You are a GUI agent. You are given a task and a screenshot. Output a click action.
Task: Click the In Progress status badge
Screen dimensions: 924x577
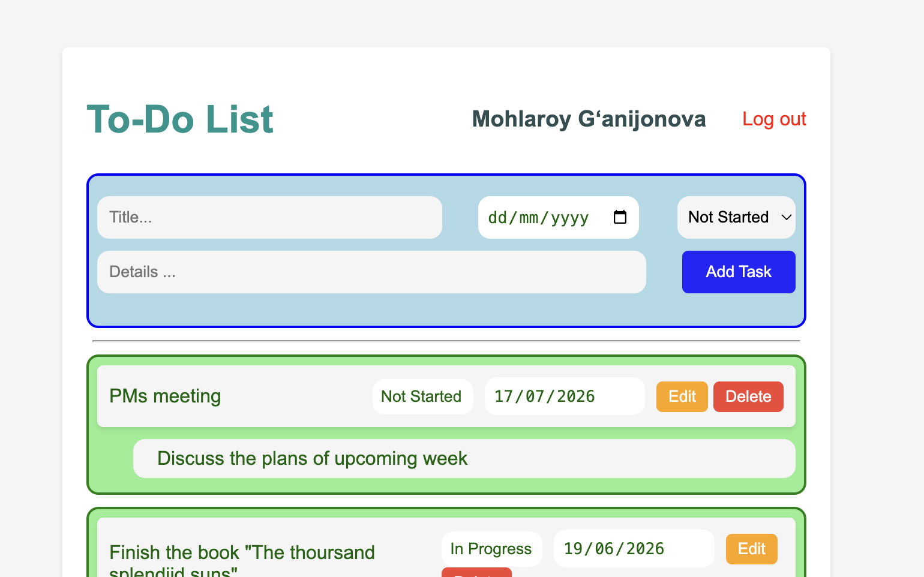pos(491,549)
